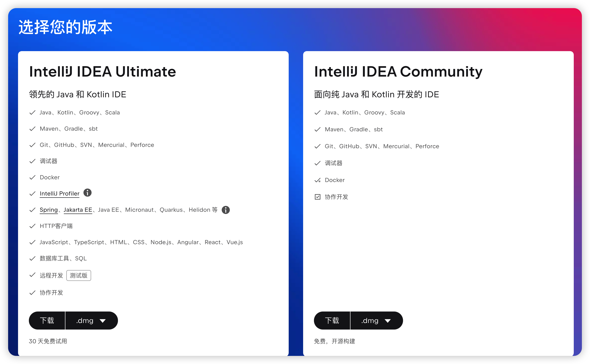
Task: Click the IntelliJ IDEA Community heading
Action: pos(398,71)
